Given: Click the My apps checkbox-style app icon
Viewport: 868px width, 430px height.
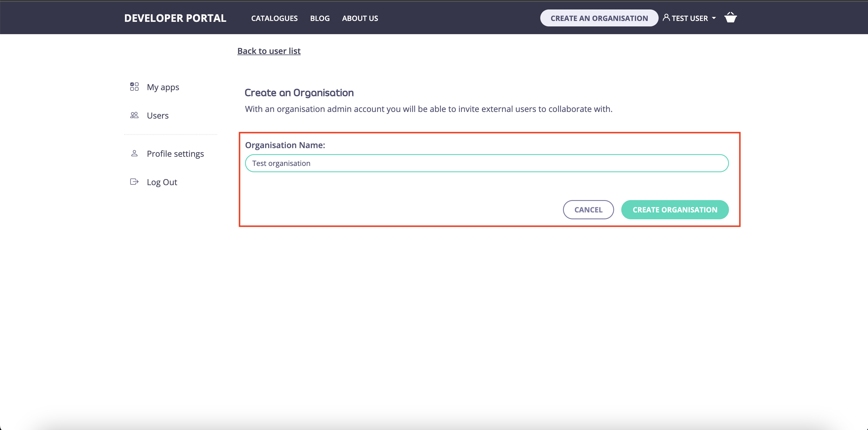Looking at the screenshot, I should tap(134, 87).
